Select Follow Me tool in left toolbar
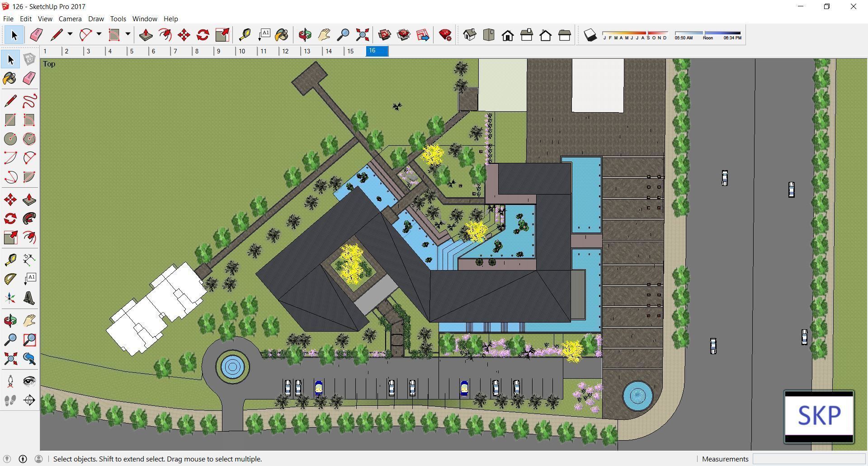Screen dimensions: 868x466 (29, 219)
